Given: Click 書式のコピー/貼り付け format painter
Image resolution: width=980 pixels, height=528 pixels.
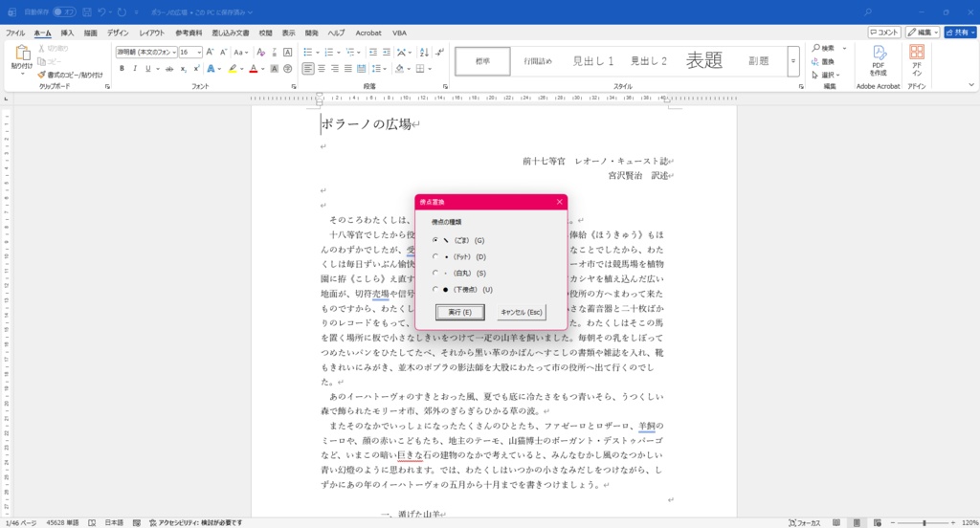Looking at the screenshot, I should click(71, 75).
